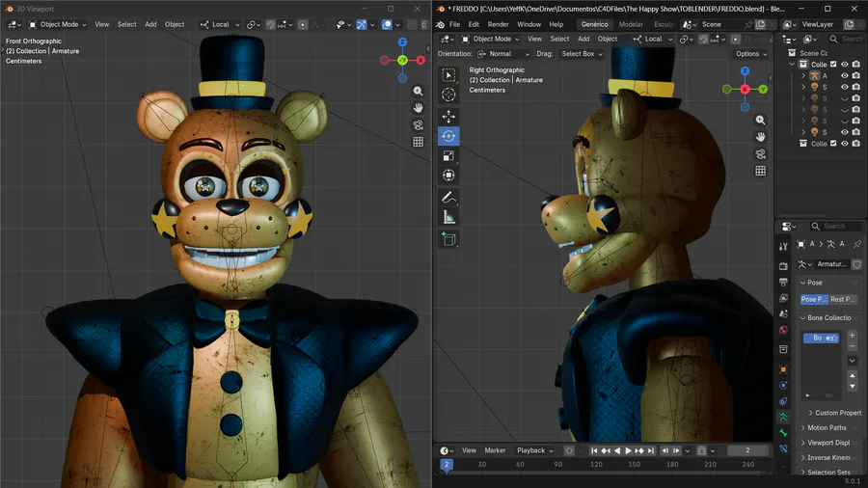The image size is (868, 488).
Task: Expand the Custom Properties panel
Action: point(834,413)
